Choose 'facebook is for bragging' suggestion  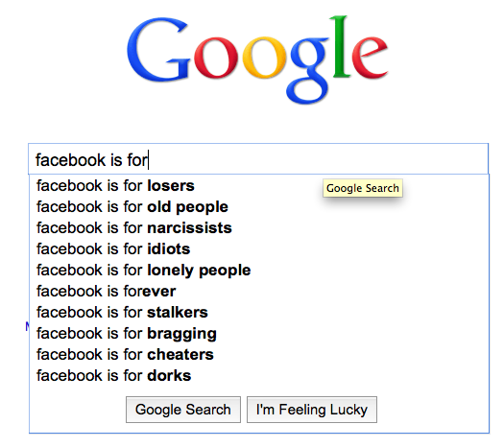[x=259, y=334]
